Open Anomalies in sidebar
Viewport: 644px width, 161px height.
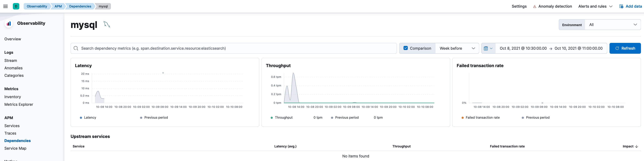point(14,68)
